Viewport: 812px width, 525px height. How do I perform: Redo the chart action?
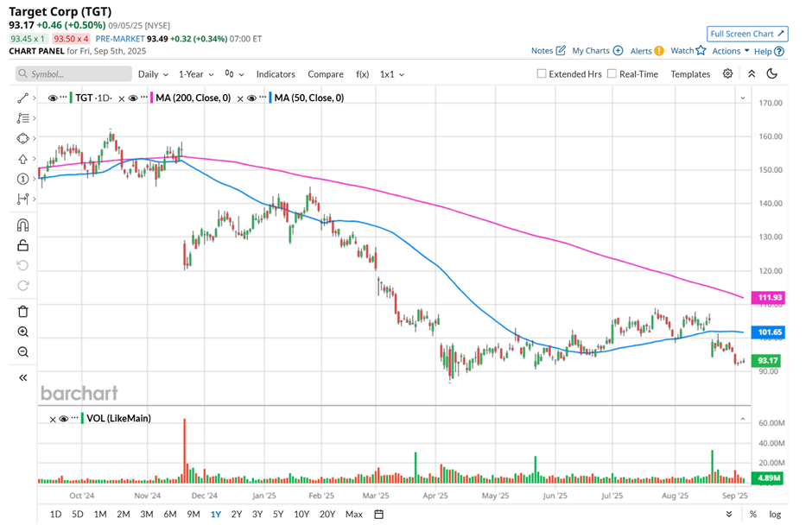(x=22, y=285)
